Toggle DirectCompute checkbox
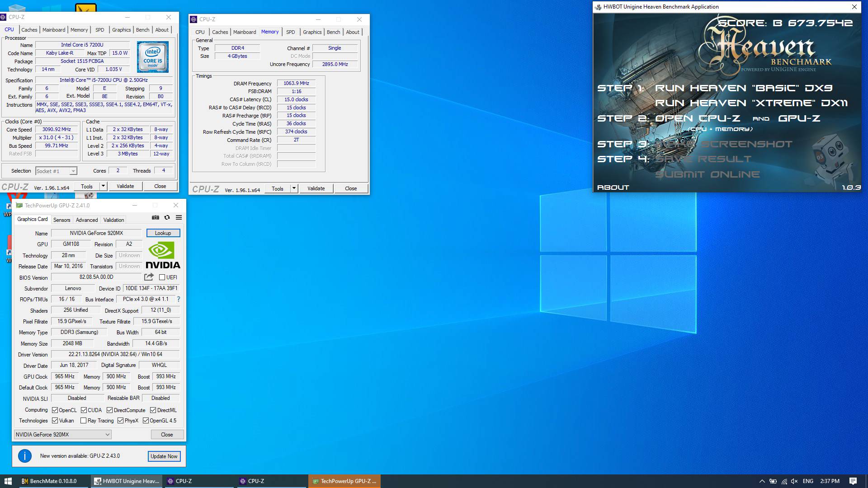This screenshot has width=868, height=488. (109, 410)
